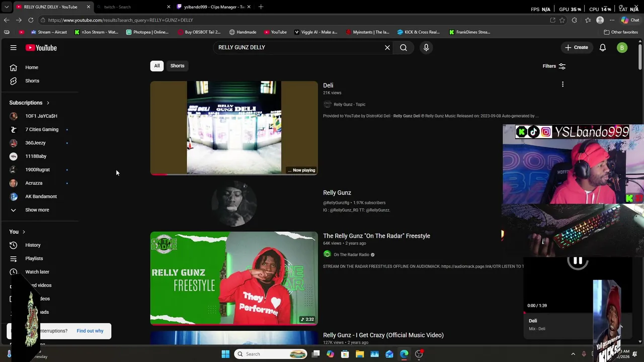This screenshot has height=362, width=644.
Task: Open Other favorites bookmarks folder
Action: 621,32
